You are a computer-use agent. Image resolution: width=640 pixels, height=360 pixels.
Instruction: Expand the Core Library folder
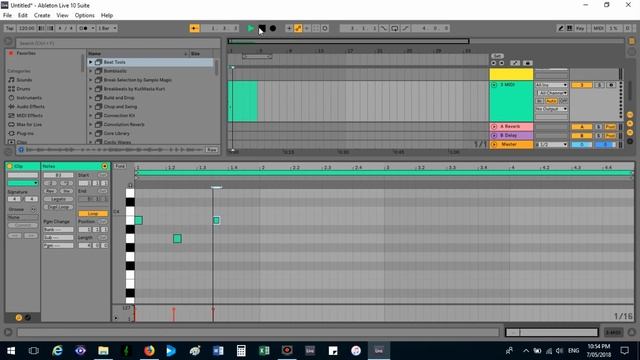pyautogui.click(x=91, y=133)
